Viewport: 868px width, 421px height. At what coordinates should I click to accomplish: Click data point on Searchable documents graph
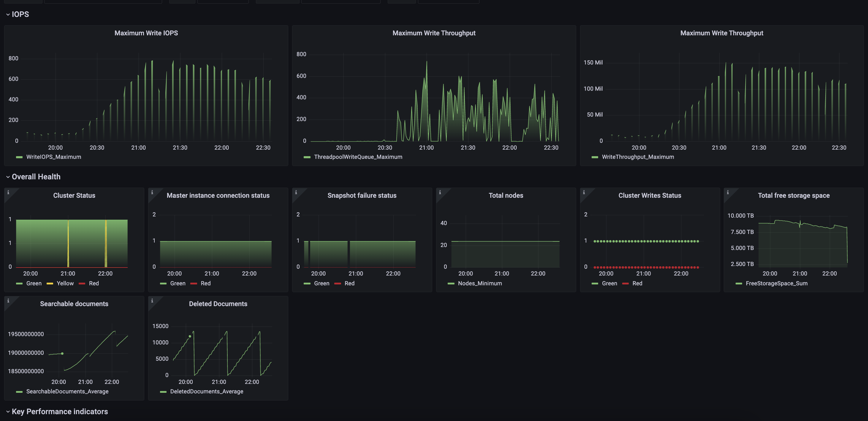[x=62, y=354]
